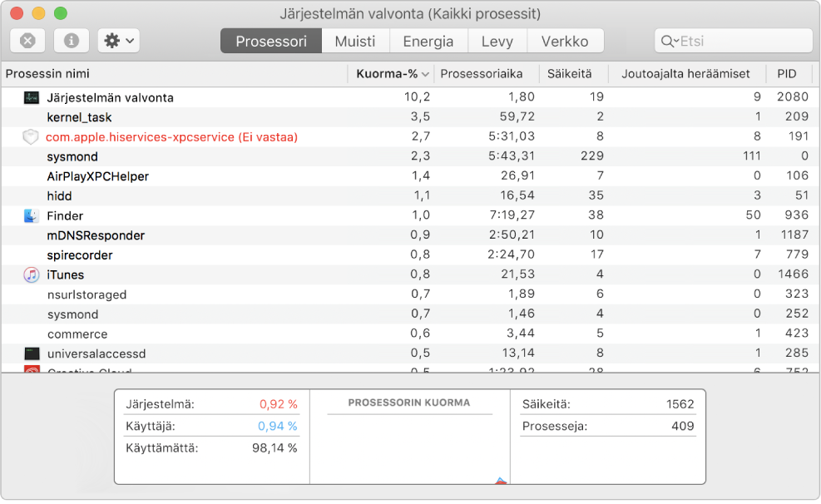Image resolution: width=821 pixels, height=504 pixels.
Task: Toggle Kuorma-% column sort order
Action: (392, 74)
